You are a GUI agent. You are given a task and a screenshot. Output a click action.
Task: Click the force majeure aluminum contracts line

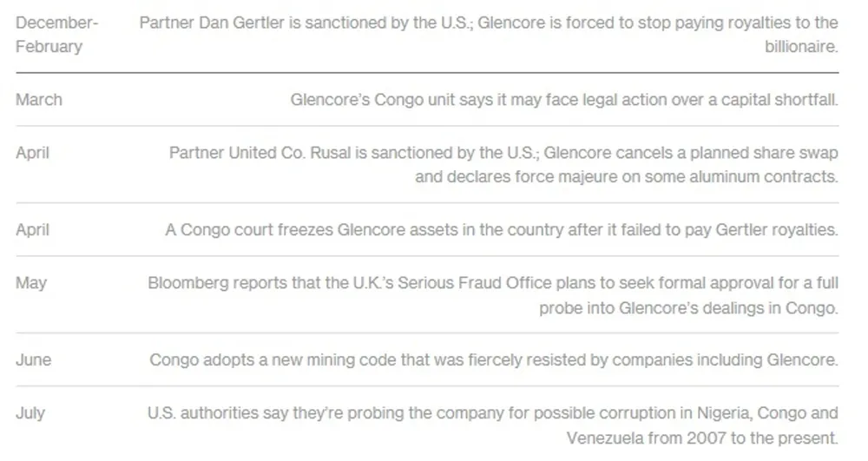point(626,177)
